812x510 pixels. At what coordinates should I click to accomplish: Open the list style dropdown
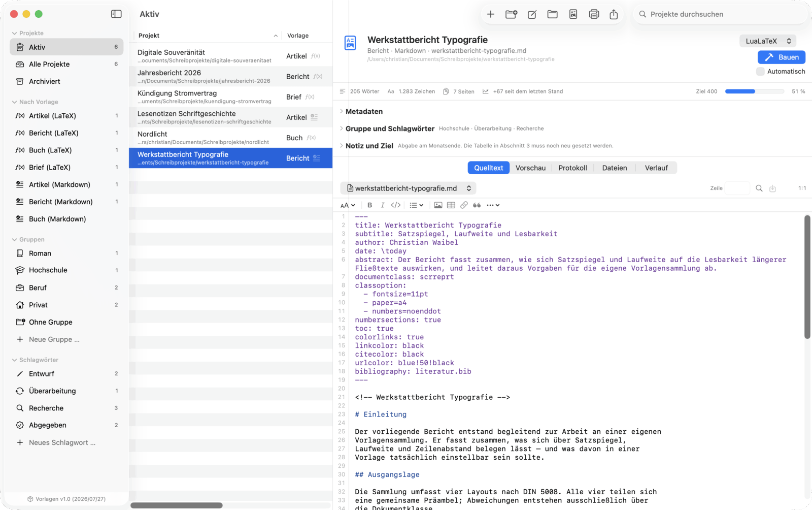pyautogui.click(x=416, y=205)
